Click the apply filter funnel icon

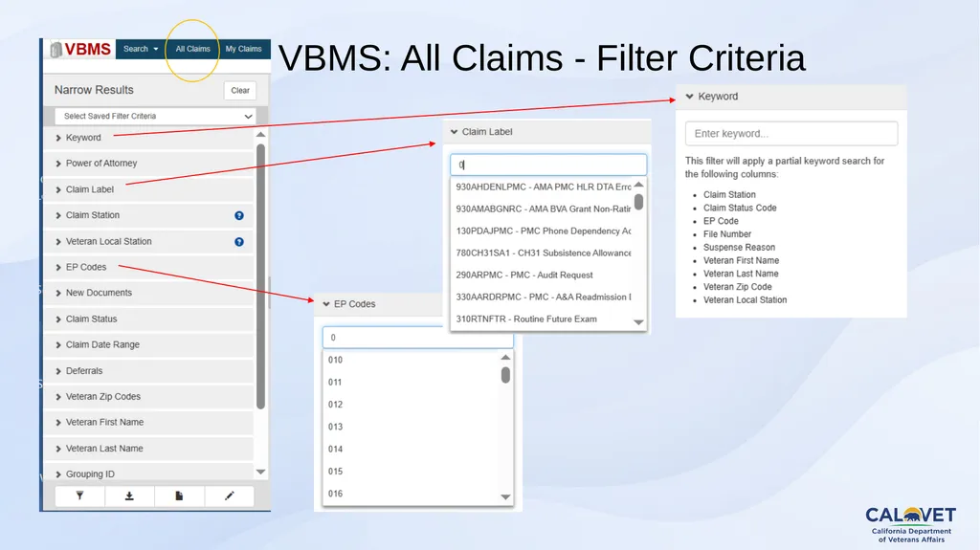(x=80, y=495)
